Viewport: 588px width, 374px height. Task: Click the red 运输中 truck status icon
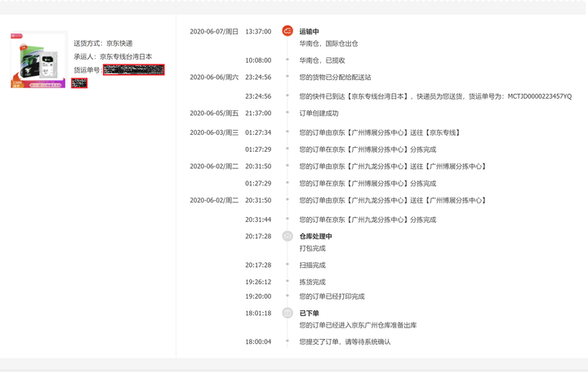tap(287, 31)
